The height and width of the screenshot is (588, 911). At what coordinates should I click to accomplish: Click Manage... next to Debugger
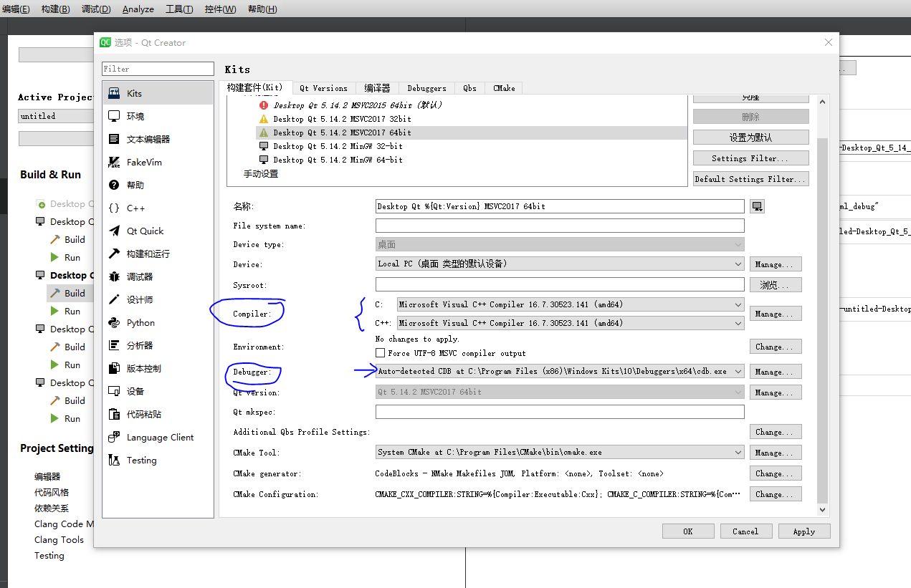point(776,372)
